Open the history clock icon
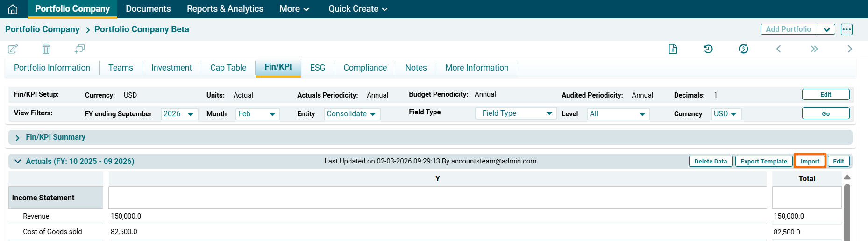 (708, 49)
